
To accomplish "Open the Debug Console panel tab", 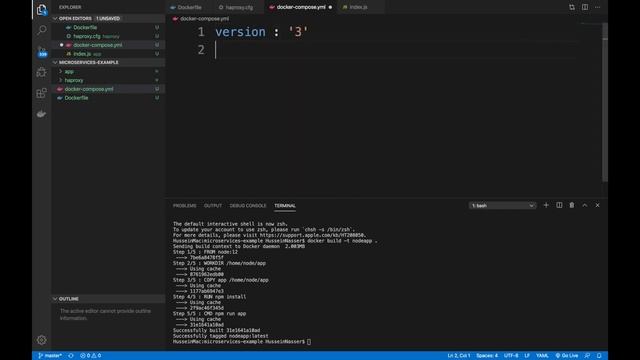I will tap(248, 206).
